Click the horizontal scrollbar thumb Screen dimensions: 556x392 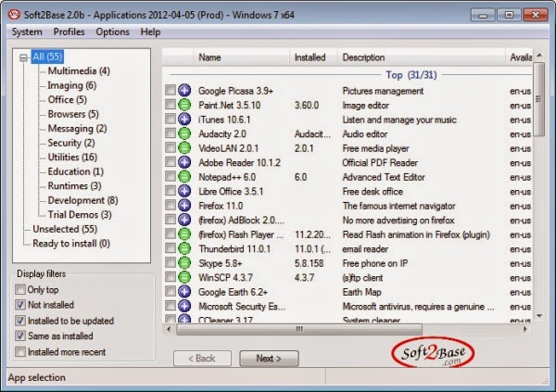[x=299, y=329]
